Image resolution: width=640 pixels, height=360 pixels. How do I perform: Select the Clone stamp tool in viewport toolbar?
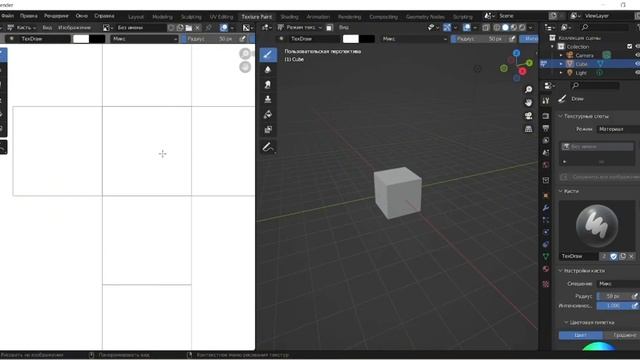pos(268,99)
